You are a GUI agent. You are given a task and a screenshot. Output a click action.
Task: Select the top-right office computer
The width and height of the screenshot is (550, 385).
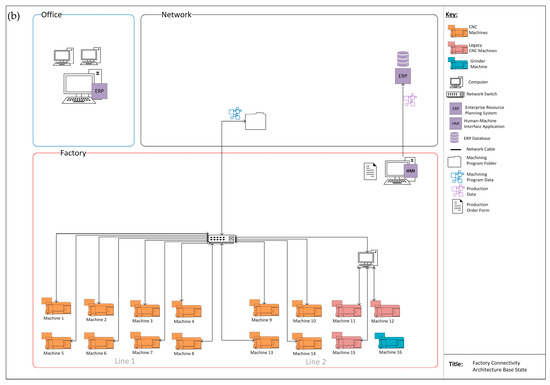90,56
